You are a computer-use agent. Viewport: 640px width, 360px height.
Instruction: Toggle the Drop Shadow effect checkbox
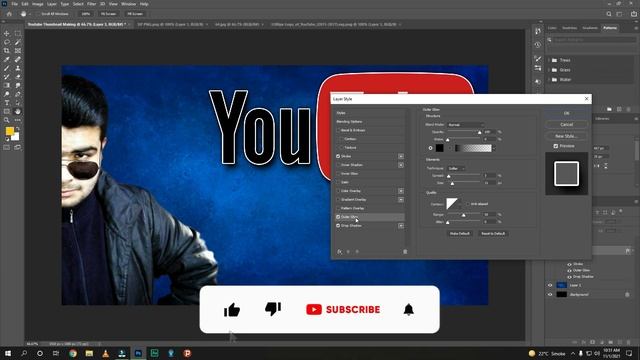coord(338,226)
